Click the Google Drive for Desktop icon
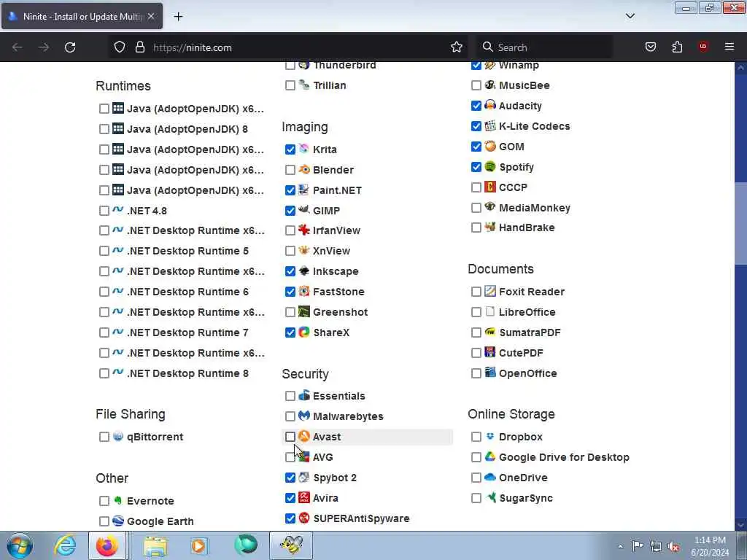This screenshot has height=560, width=747. 490,456
